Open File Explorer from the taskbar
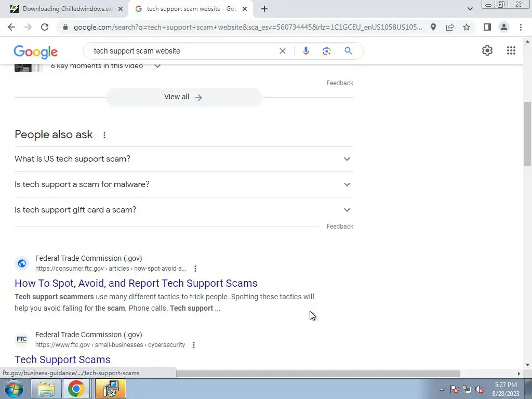The width and height of the screenshot is (532, 399). [46, 389]
